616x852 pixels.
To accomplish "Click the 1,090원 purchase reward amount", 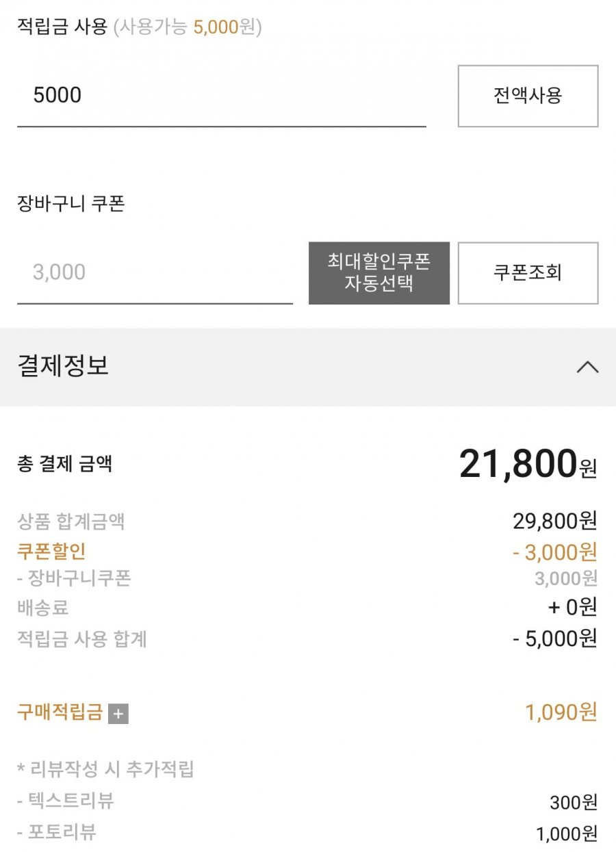I will point(561,712).
